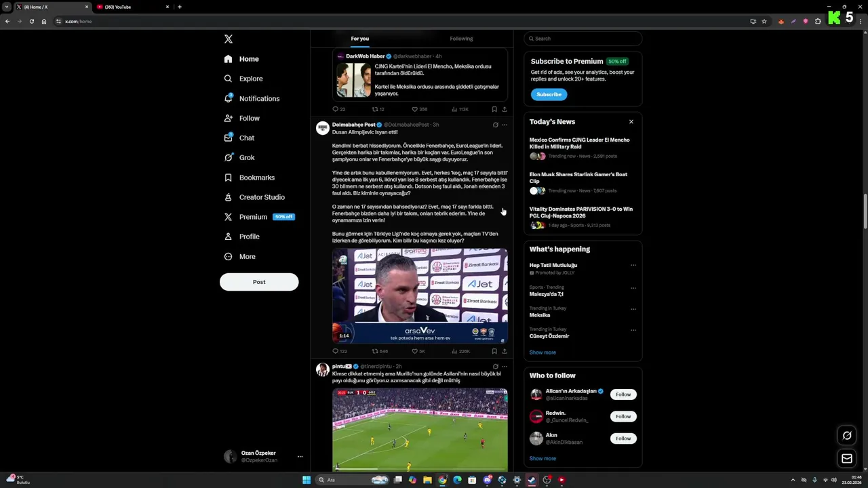This screenshot has width=868, height=488.
Task: Click the Post button
Action: tap(259, 282)
